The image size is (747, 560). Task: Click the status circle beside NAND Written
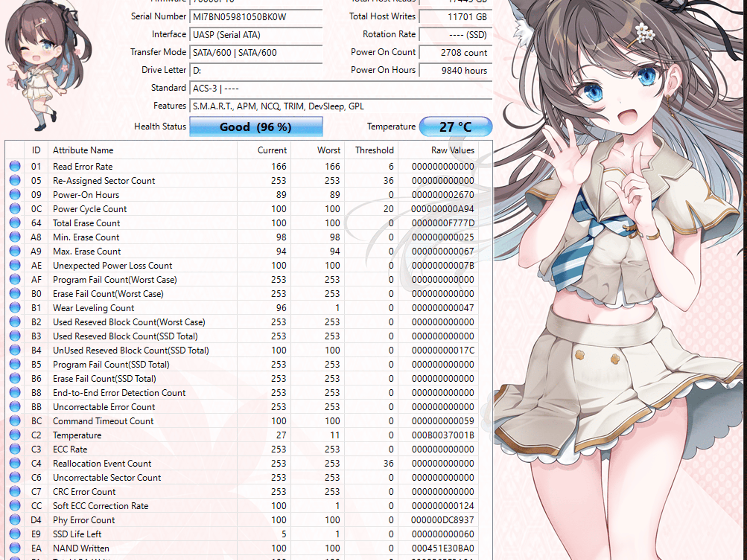[15, 548]
